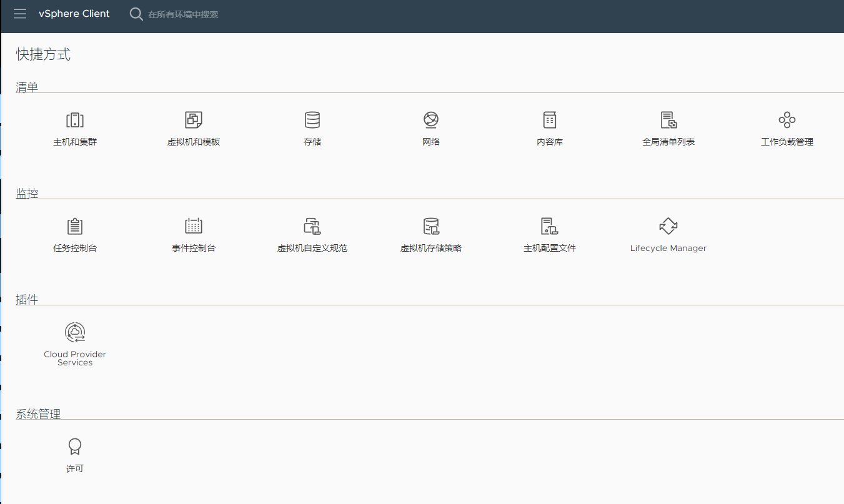
Task: Click the 虚拟机自定义规范 label
Action: click(x=312, y=248)
